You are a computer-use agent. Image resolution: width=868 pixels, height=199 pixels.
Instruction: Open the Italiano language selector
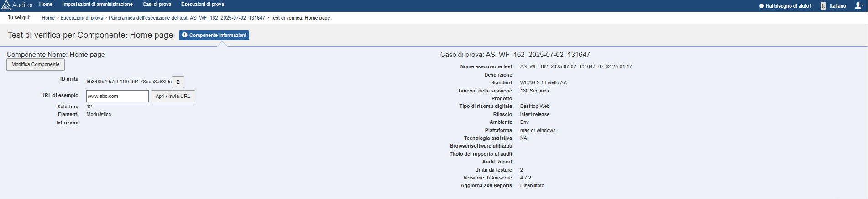point(837,6)
